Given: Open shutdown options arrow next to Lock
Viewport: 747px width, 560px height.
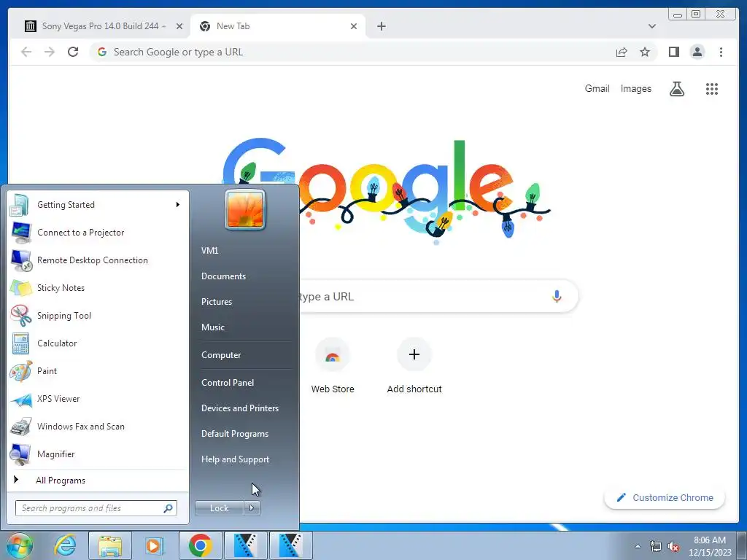Looking at the screenshot, I should 252,508.
